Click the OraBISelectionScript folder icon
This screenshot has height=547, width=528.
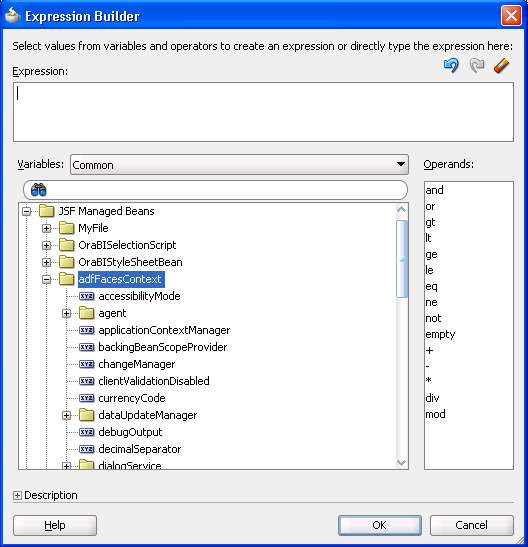click(x=66, y=245)
